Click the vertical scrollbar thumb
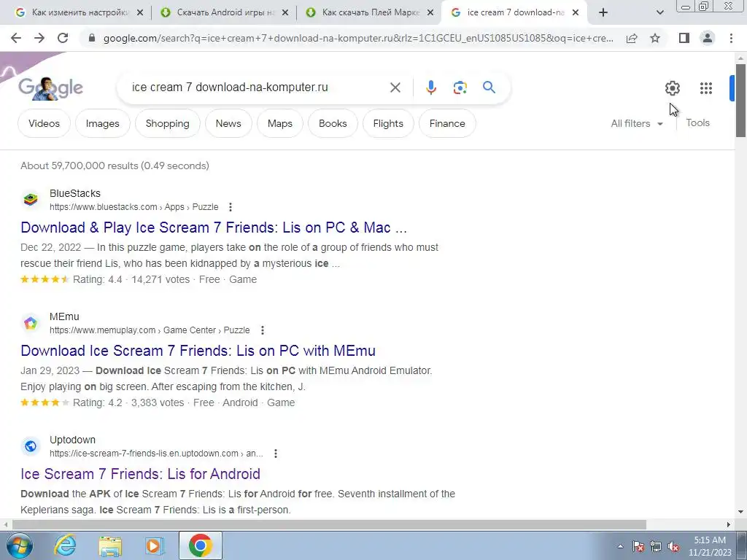This screenshot has height=560, width=747. (x=741, y=100)
